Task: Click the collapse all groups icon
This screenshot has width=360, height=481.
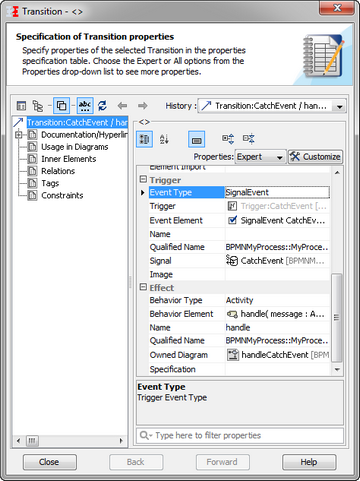Action: (249, 139)
